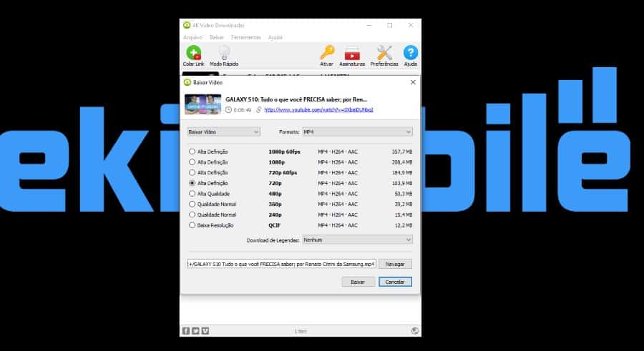The width and height of the screenshot is (644, 351).
Task: Click the 12,2 MB file size
Action: click(403, 225)
